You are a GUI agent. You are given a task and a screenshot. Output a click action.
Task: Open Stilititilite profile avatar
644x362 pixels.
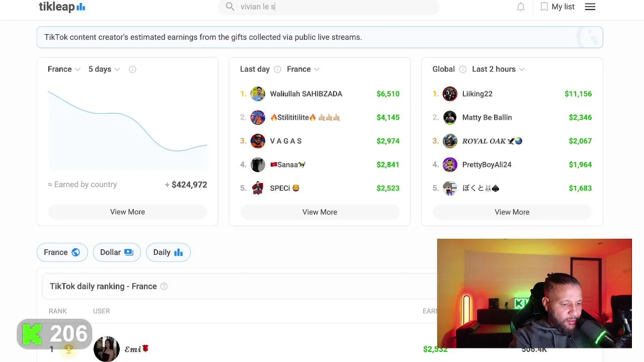[x=258, y=118]
